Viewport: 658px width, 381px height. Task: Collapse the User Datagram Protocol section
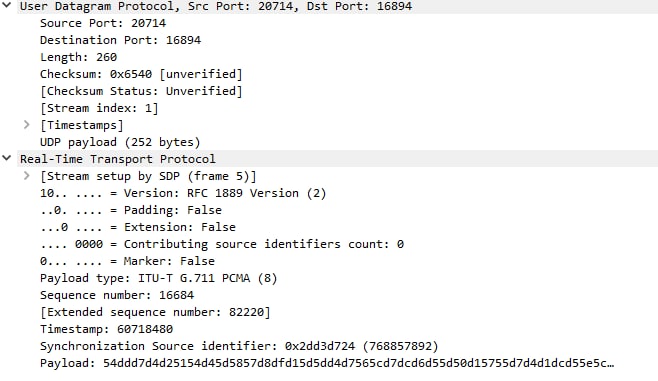coord(7,6)
